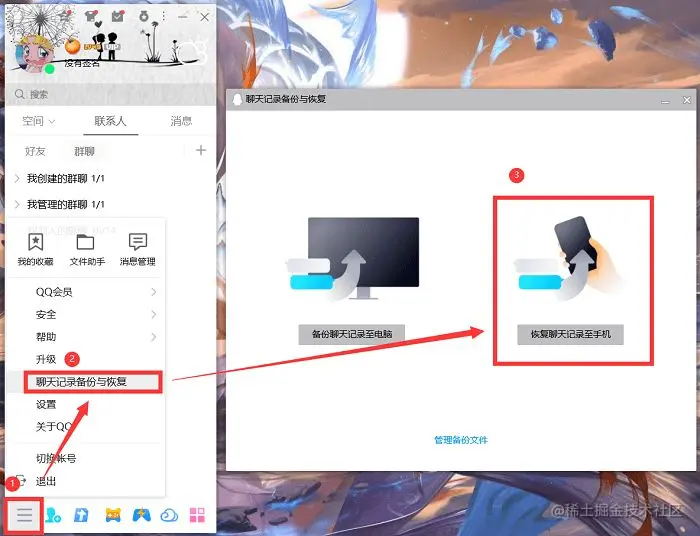Switch to the 消息 tab
Viewport: 700px width, 536px height.
[181, 121]
